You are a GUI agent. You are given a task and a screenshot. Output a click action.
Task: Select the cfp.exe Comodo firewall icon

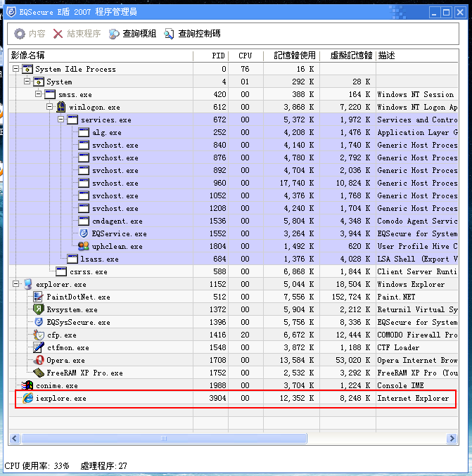[x=39, y=335]
